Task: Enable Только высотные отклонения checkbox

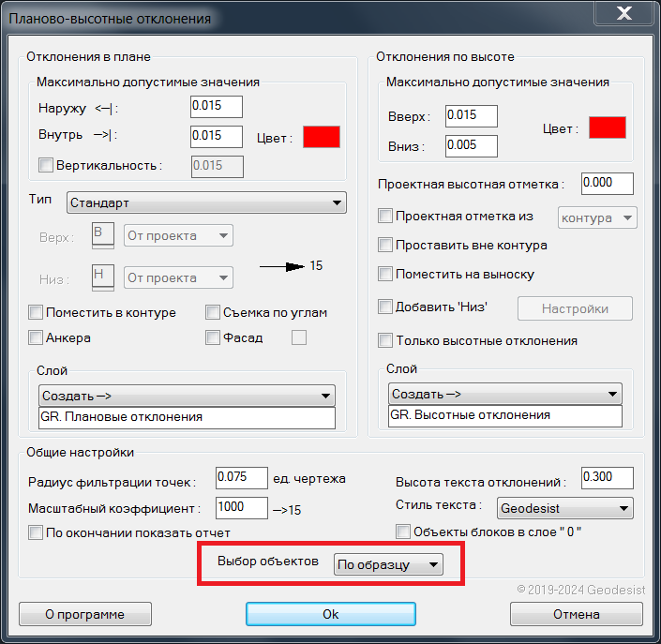Action: (385, 340)
